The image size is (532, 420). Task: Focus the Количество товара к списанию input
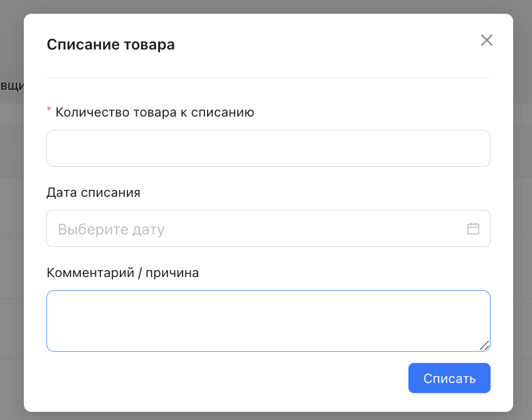(268, 149)
